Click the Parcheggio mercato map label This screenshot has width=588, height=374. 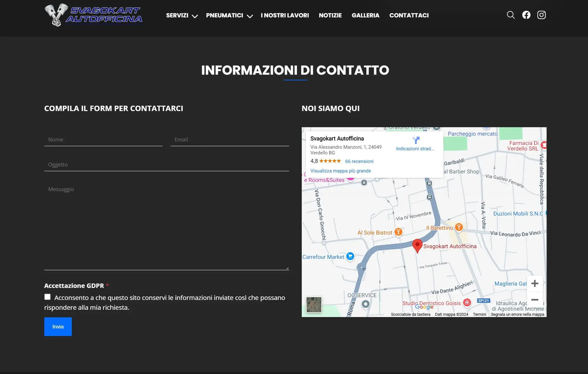click(473, 134)
